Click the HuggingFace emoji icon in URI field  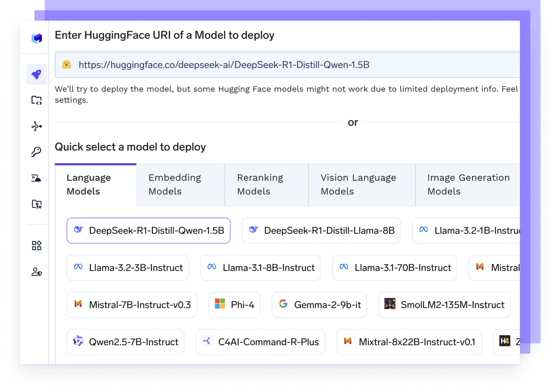click(67, 64)
